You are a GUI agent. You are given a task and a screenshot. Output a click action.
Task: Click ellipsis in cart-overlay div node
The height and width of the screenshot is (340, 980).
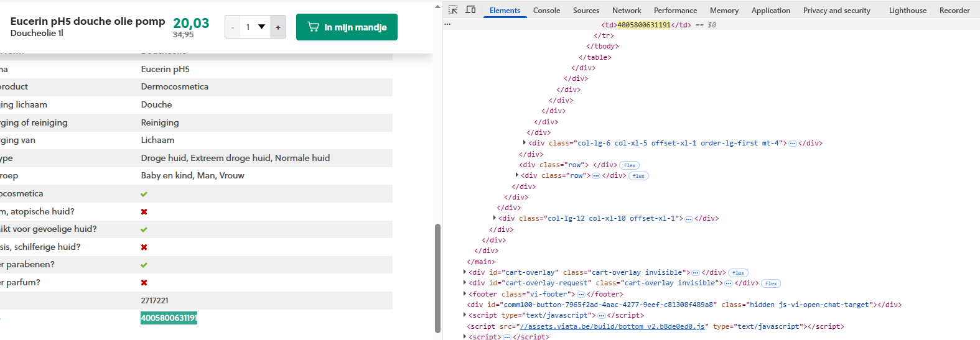click(x=696, y=273)
